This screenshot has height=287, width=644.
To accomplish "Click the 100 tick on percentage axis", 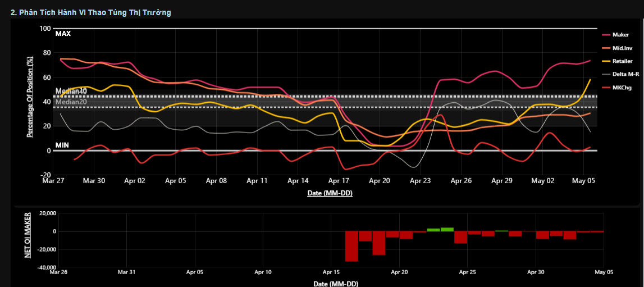I will (45, 29).
